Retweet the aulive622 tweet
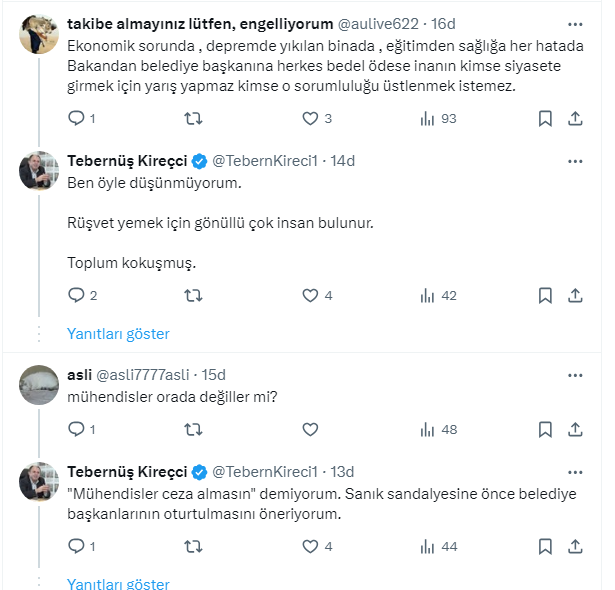 coord(194,118)
